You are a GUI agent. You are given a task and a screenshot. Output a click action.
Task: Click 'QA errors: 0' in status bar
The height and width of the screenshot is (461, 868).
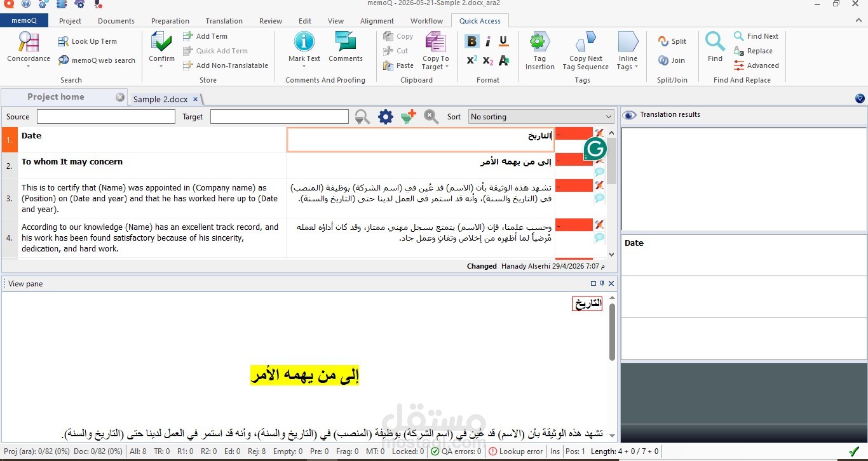[x=456, y=451]
